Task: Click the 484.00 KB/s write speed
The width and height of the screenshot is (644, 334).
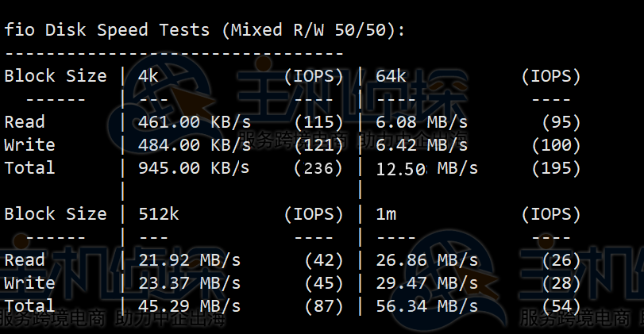Action: 194,145
